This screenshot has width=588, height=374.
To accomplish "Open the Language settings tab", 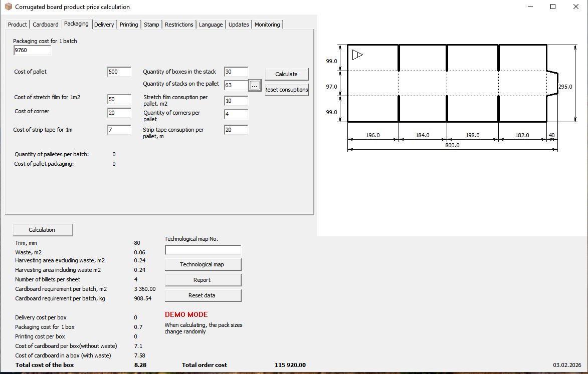I will click(211, 24).
